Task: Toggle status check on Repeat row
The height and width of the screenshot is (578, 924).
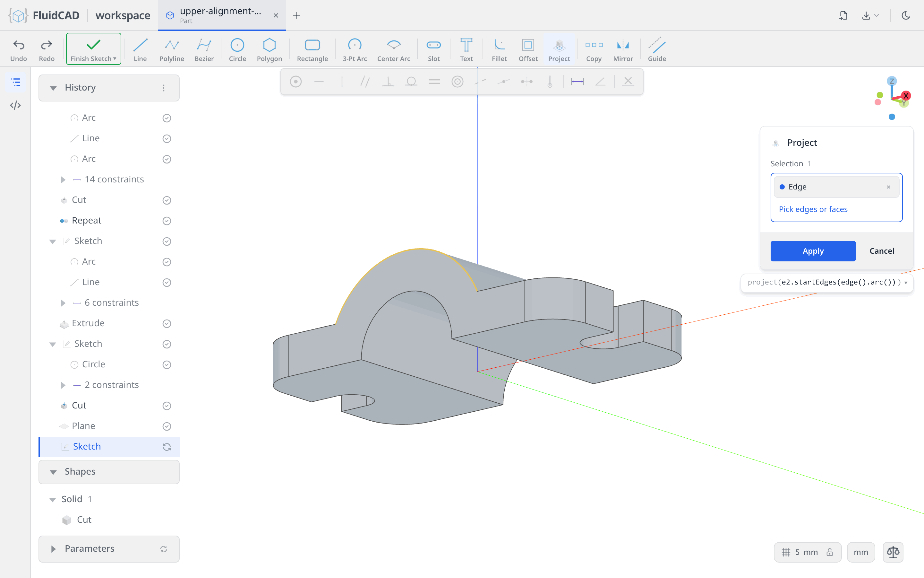Action: point(167,221)
